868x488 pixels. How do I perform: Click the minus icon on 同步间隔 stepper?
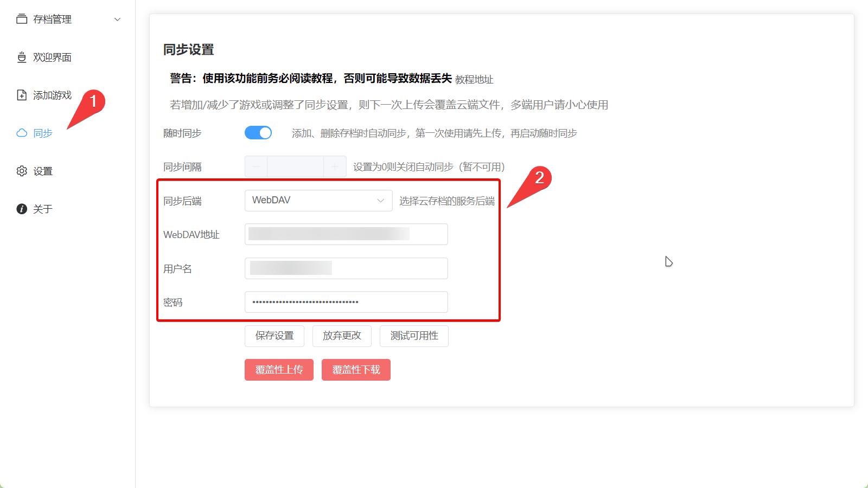255,166
